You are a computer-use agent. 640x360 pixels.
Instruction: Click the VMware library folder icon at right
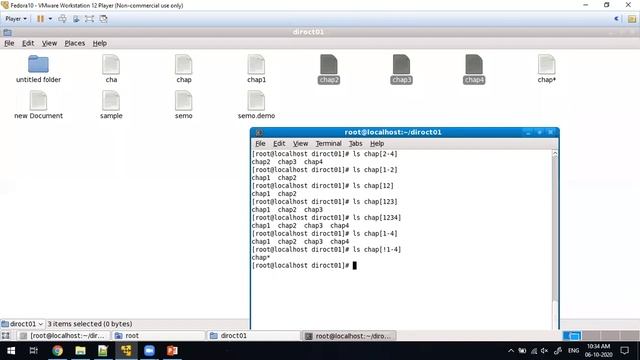pos(632,19)
